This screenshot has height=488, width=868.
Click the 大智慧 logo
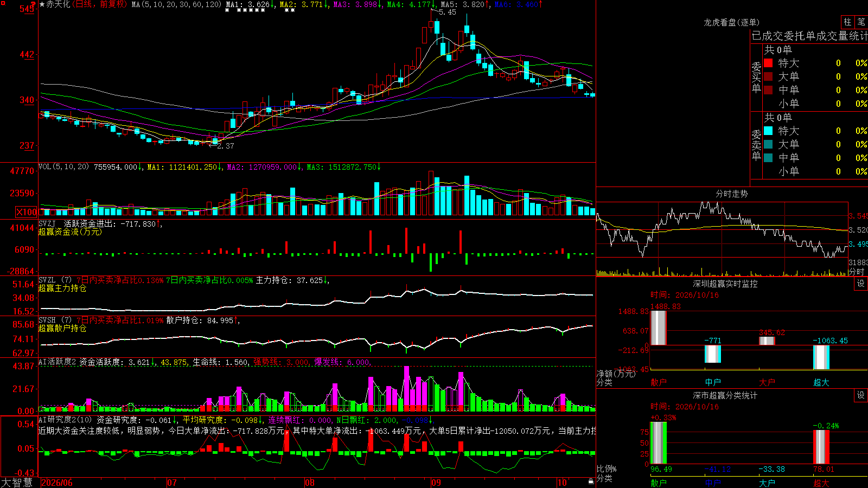[17, 483]
